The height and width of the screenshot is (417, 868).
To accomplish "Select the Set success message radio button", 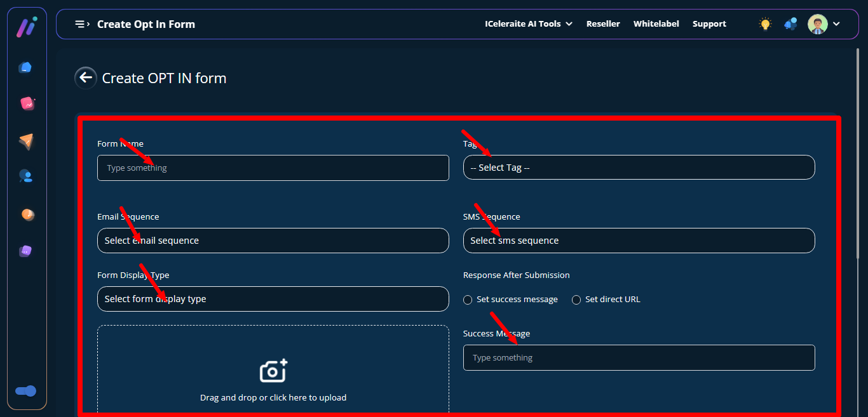I will (x=468, y=300).
